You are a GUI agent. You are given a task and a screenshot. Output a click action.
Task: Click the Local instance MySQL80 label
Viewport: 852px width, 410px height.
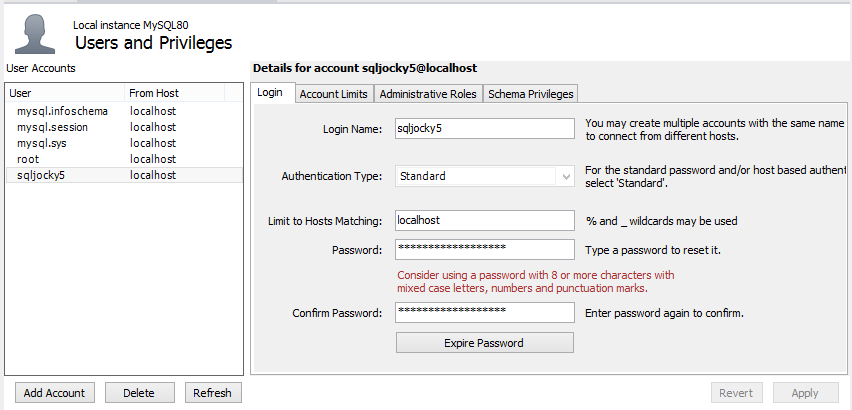131,25
